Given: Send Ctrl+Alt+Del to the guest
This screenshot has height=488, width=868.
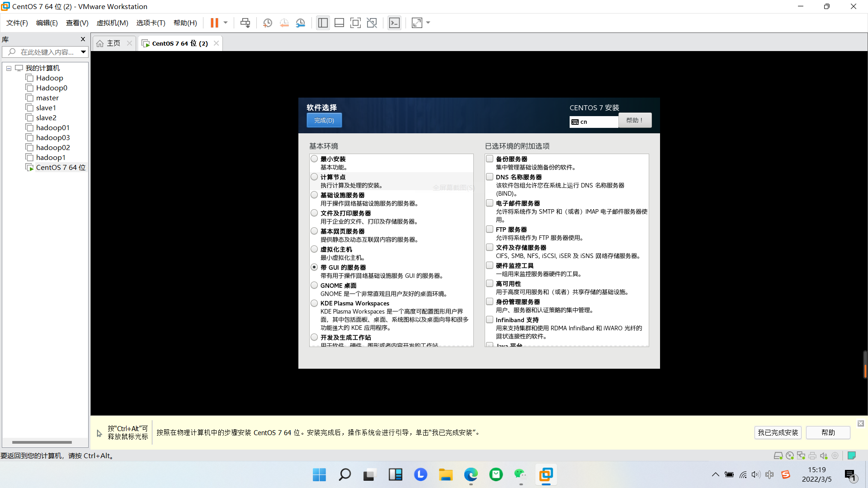Looking at the screenshot, I should point(245,23).
